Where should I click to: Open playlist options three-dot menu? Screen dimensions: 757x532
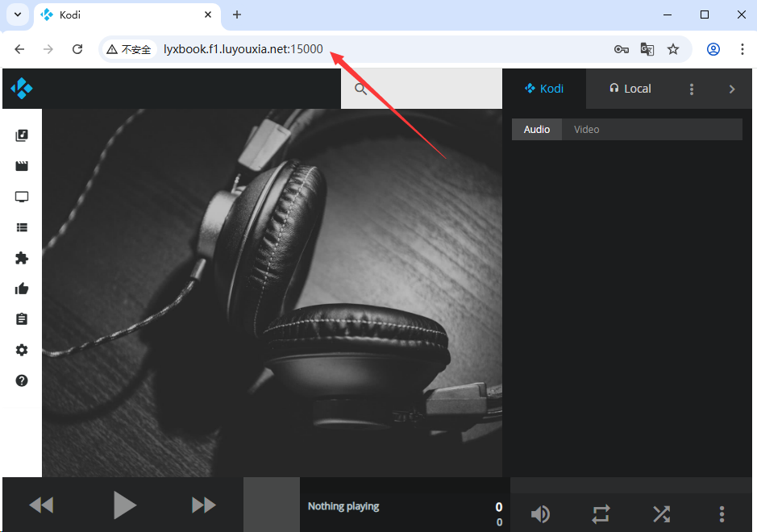tap(692, 89)
